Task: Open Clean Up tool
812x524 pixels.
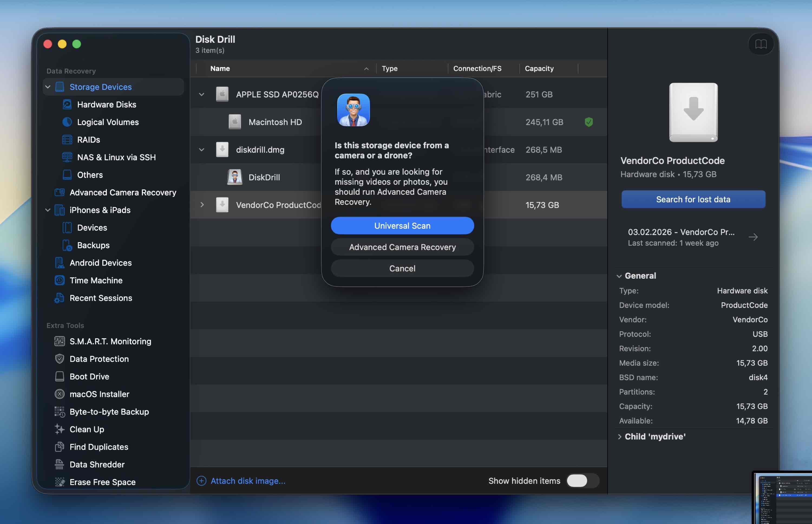Action: (x=87, y=429)
